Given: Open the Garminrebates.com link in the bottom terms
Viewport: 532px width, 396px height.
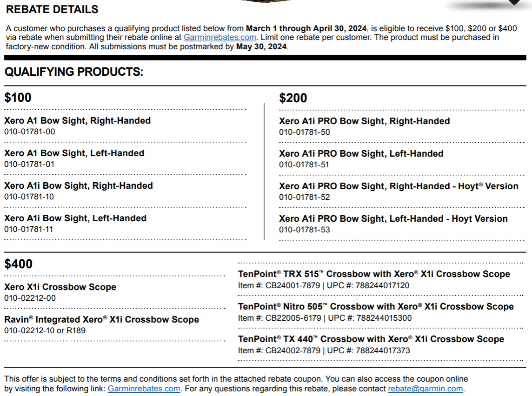Looking at the screenshot, I should tap(144, 389).
